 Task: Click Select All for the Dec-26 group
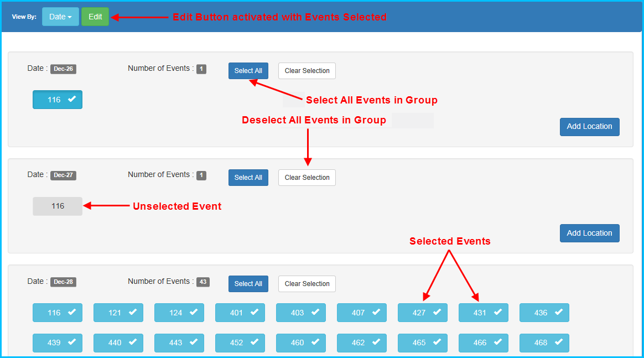[x=248, y=71]
